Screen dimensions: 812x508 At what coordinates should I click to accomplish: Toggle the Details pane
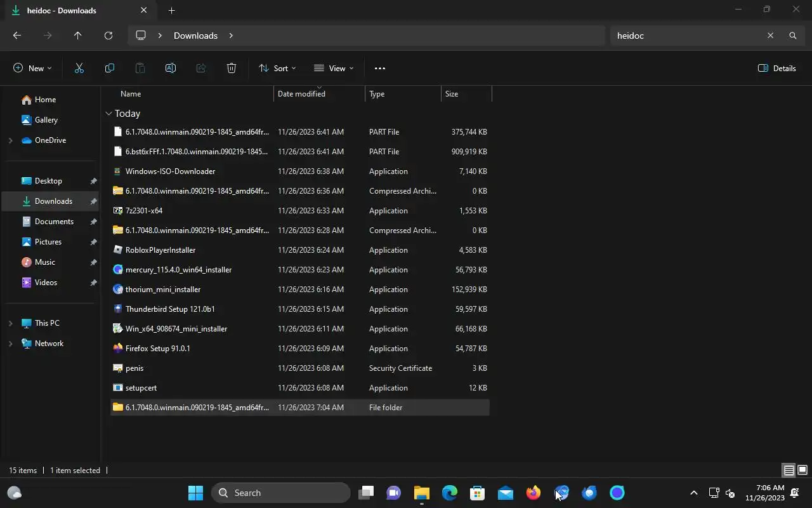tap(777, 68)
